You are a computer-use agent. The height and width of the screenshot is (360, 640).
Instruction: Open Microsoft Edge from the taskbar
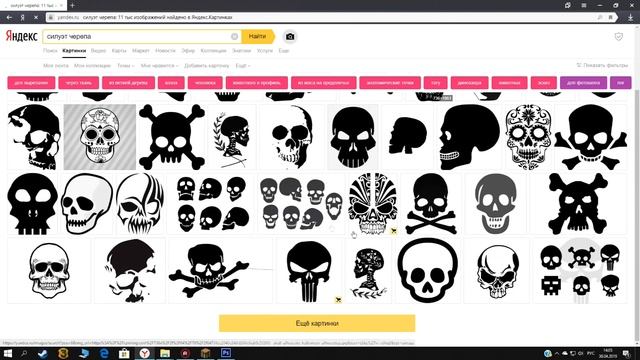pos(104,353)
